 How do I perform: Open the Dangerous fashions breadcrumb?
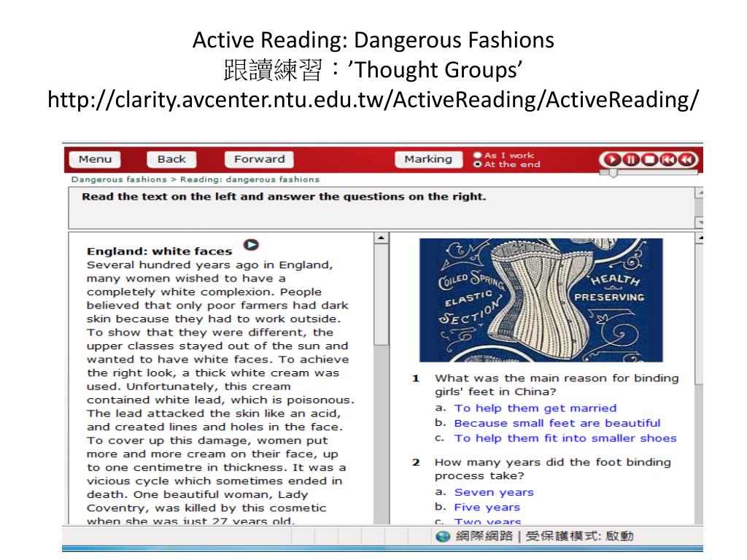coord(119,179)
